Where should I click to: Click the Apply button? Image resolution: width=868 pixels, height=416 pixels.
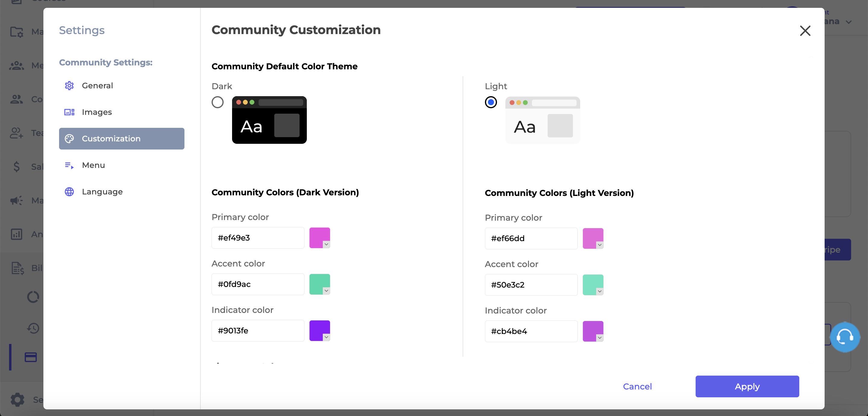coord(747,386)
